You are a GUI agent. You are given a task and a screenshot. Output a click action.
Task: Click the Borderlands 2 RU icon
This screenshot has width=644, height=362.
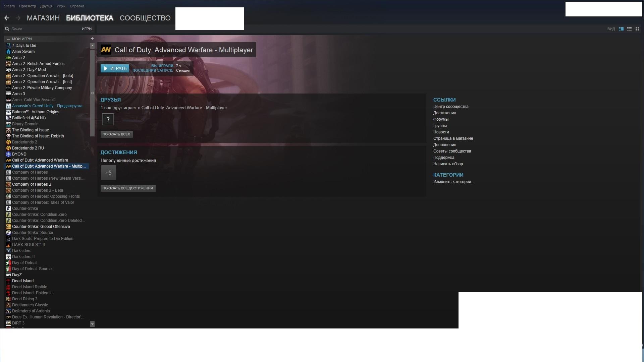pyautogui.click(x=8, y=148)
